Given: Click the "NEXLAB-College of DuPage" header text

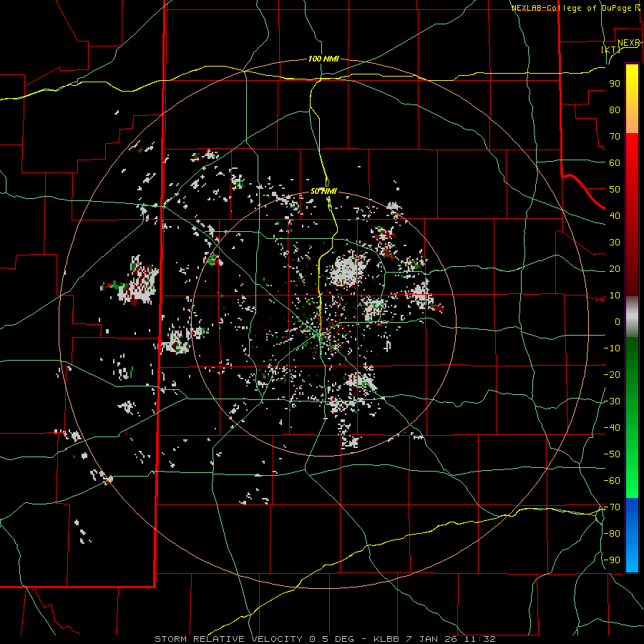Looking at the screenshot, I should 572,8.
